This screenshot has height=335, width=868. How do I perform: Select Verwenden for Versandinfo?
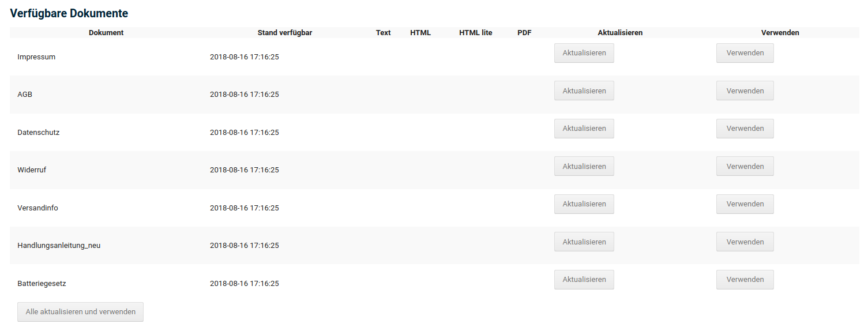(745, 204)
